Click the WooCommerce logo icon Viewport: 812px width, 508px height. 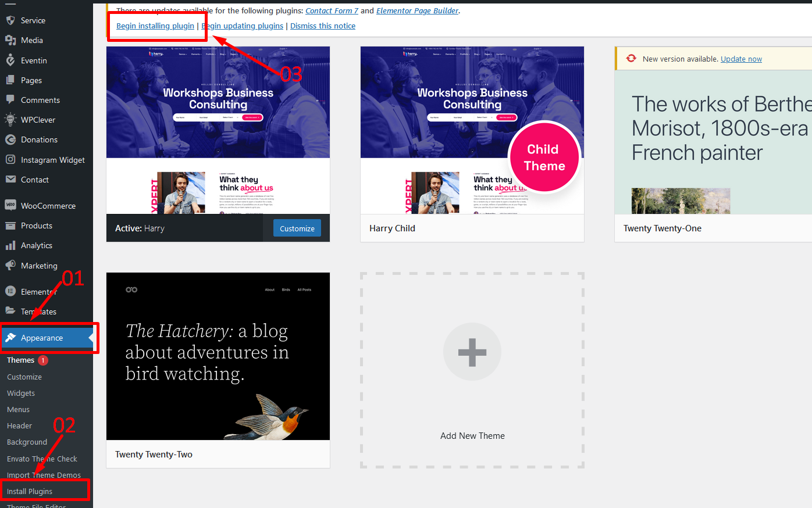tap(10, 205)
